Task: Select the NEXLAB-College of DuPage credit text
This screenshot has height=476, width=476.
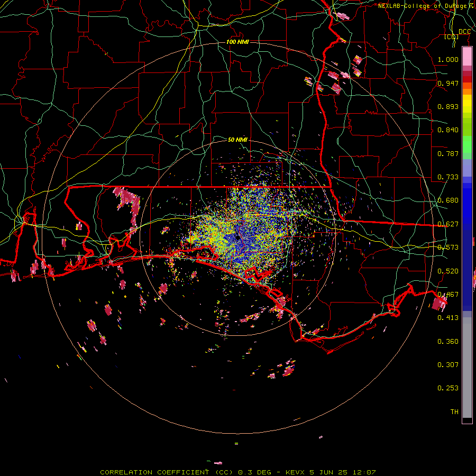Action: [x=426, y=6]
